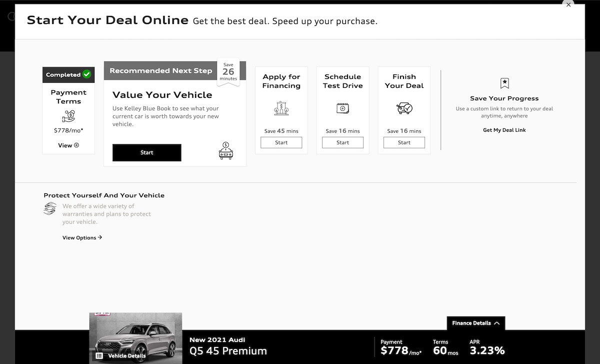The height and width of the screenshot is (364, 600).
Task: Click the Value Your Vehicle heading
Action: pyautogui.click(x=162, y=95)
